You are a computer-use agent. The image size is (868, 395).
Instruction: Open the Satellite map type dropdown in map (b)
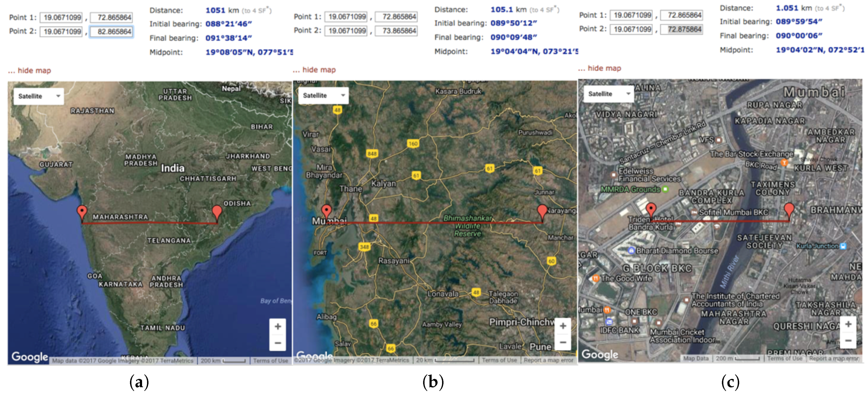(x=323, y=95)
